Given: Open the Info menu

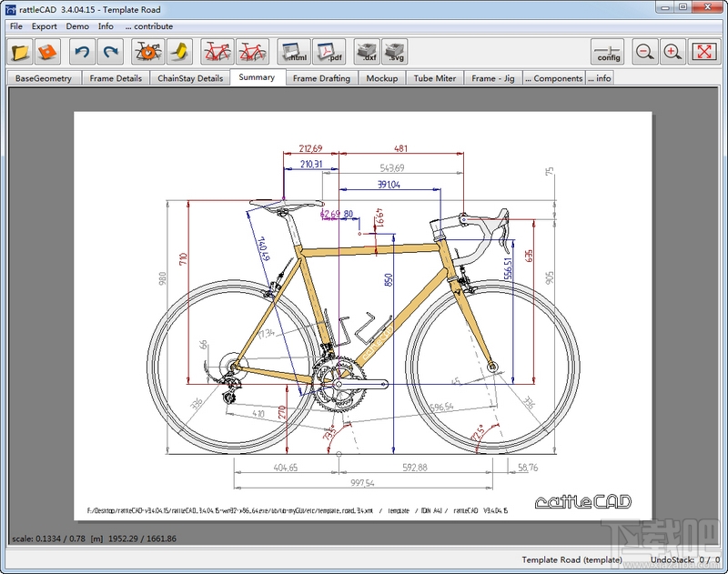Looking at the screenshot, I should pos(106,26).
